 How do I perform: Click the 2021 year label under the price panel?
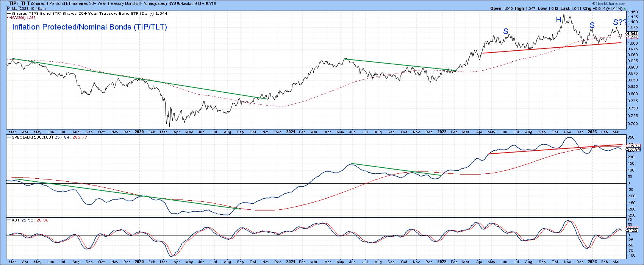(x=290, y=132)
